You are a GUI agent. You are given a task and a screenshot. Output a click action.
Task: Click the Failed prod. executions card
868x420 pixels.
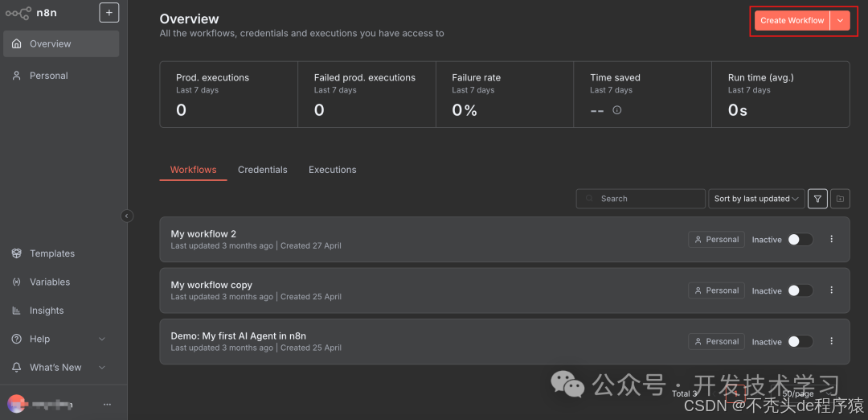click(x=367, y=94)
